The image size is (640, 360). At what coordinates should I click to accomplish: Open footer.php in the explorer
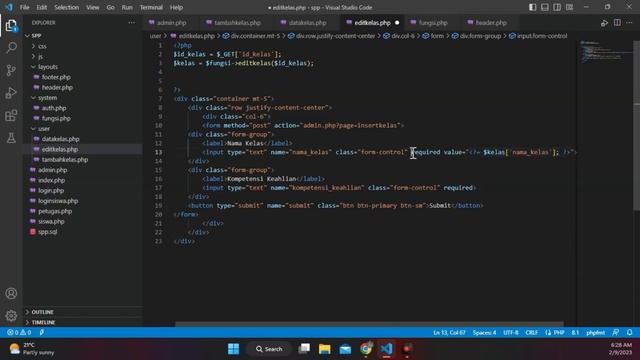point(56,77)
